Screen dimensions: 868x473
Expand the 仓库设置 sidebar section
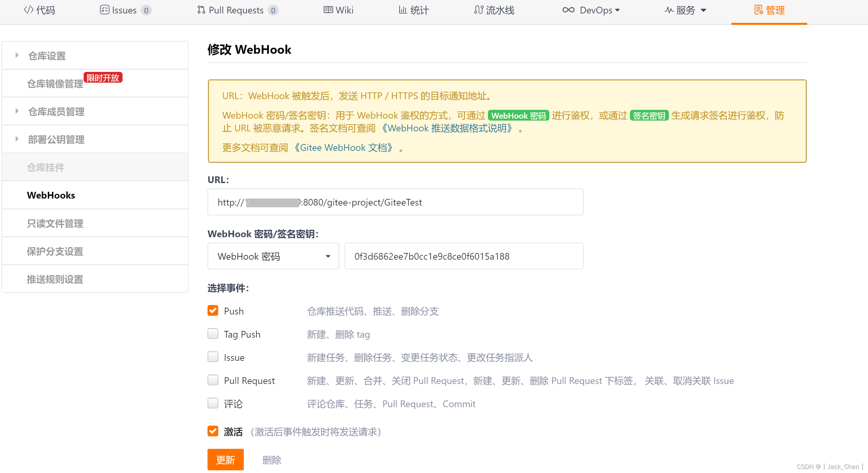click(x=17, y=55)
